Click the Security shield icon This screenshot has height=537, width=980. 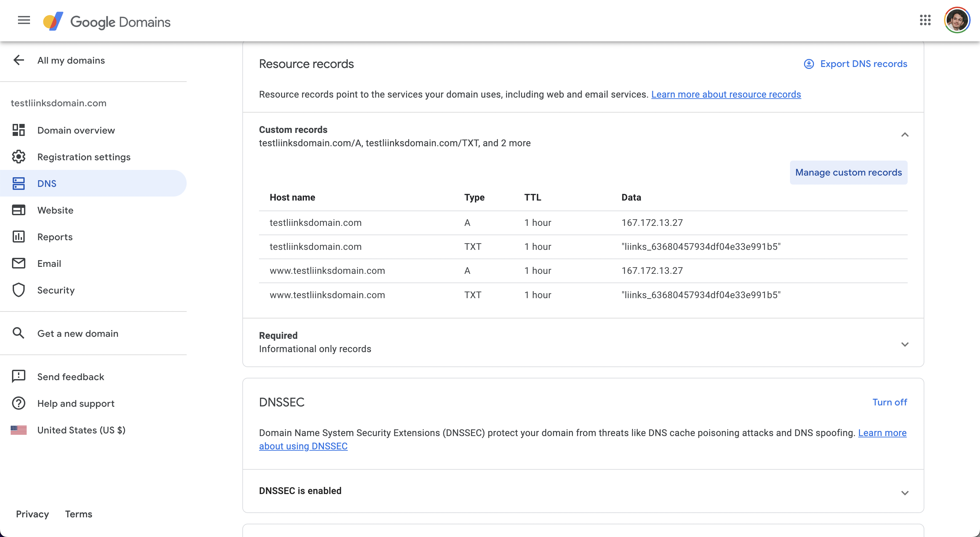[19, 290]
